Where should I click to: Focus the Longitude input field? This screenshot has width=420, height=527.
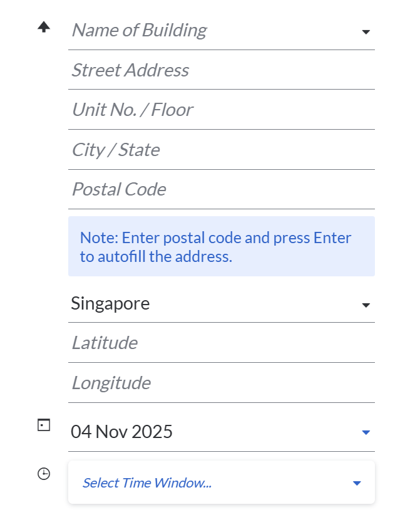pos(219,383)
